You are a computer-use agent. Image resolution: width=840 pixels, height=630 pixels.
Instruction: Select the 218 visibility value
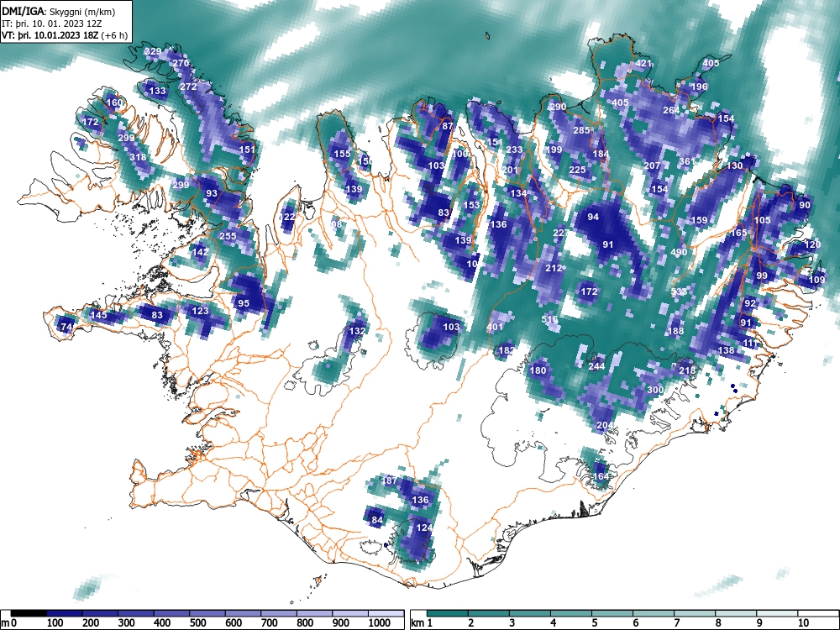tap(687, 370)
